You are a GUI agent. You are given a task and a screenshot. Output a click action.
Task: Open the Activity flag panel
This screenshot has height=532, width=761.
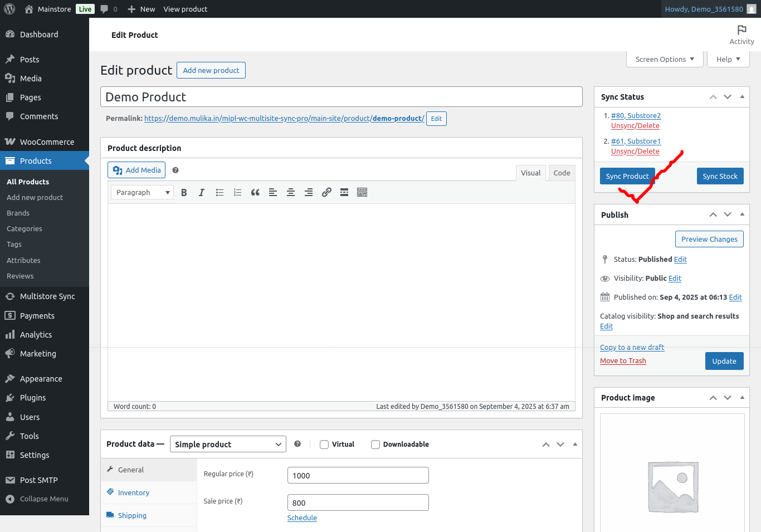tap(742, 35)
